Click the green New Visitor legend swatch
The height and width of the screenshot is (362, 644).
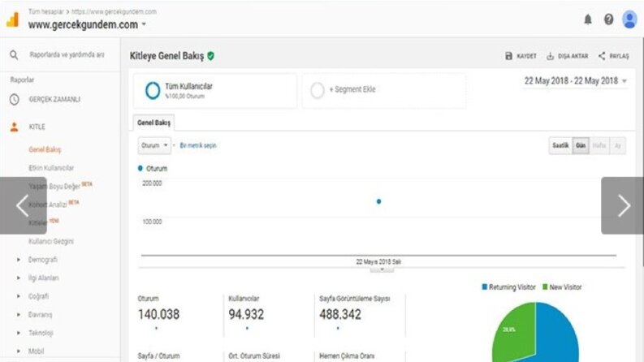(545, 287)
